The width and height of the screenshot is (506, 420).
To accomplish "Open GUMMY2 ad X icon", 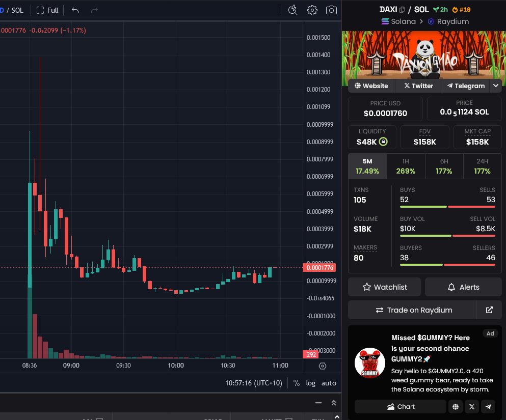I will pos(472,406).
